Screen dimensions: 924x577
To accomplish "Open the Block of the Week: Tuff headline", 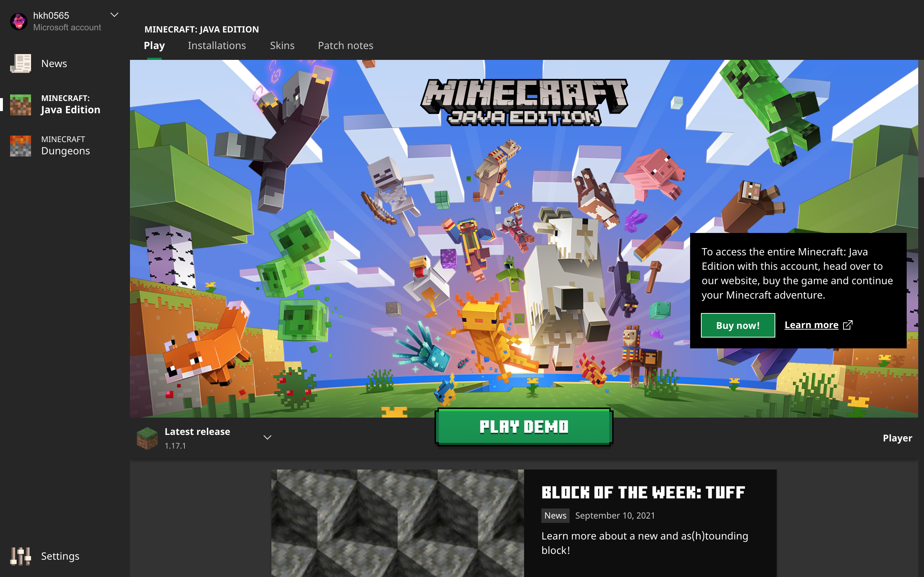I will 643,492.
